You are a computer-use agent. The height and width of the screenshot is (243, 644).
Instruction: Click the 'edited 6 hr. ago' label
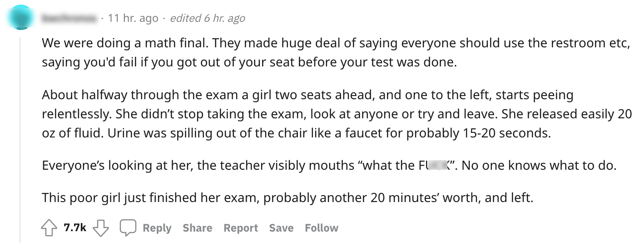[207, 18]
